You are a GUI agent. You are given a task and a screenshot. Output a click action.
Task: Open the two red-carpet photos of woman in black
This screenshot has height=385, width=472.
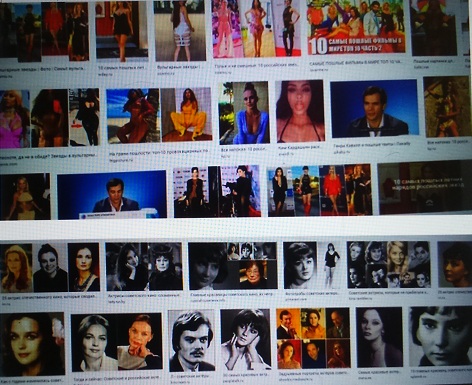pos(217,191)
